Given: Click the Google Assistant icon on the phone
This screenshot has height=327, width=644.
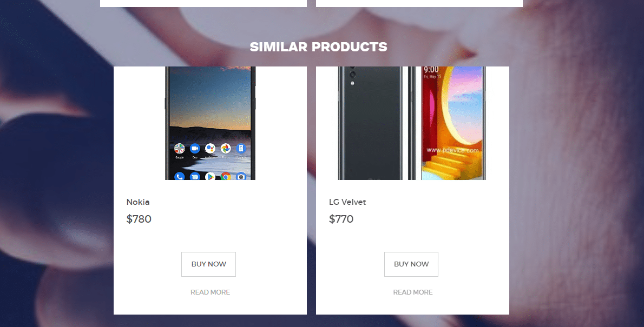Looking at the screenshot, I should coord(211,148).
